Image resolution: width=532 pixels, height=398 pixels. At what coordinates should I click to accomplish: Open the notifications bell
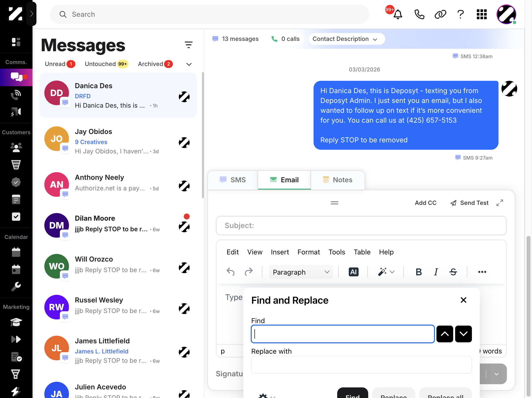(x=398, y=14)
